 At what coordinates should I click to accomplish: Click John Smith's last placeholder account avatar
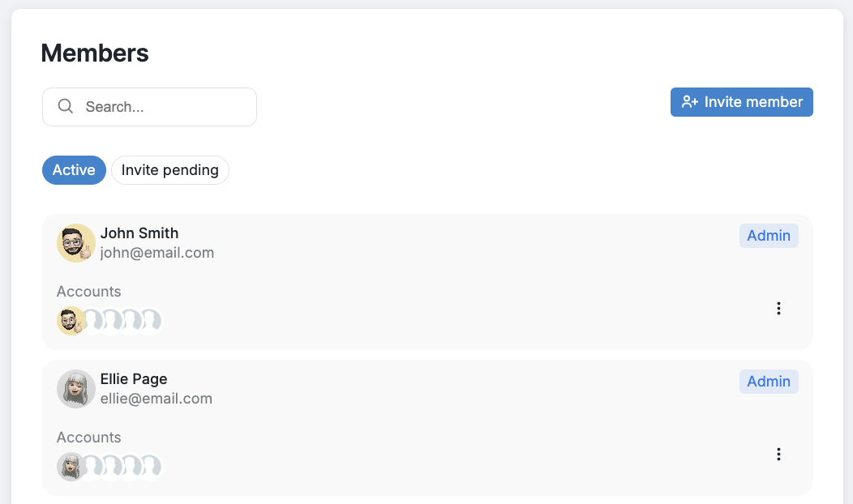152,321
